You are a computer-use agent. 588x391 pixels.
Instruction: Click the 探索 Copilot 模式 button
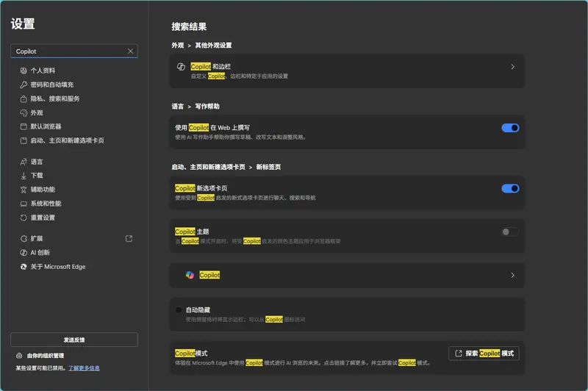click(x=484, y=353)
